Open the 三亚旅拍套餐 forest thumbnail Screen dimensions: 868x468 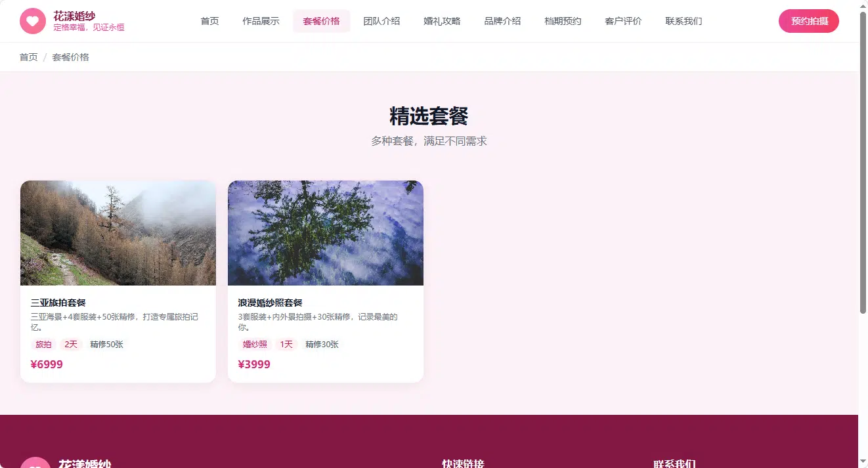point(118,233)
